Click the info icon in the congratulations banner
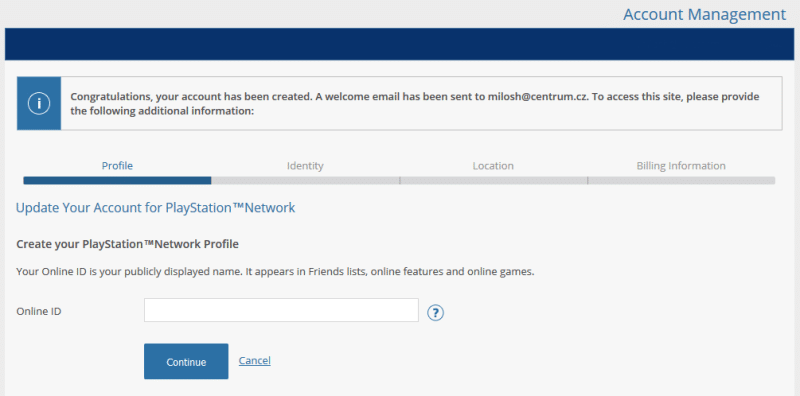 [x=39, y=104]
